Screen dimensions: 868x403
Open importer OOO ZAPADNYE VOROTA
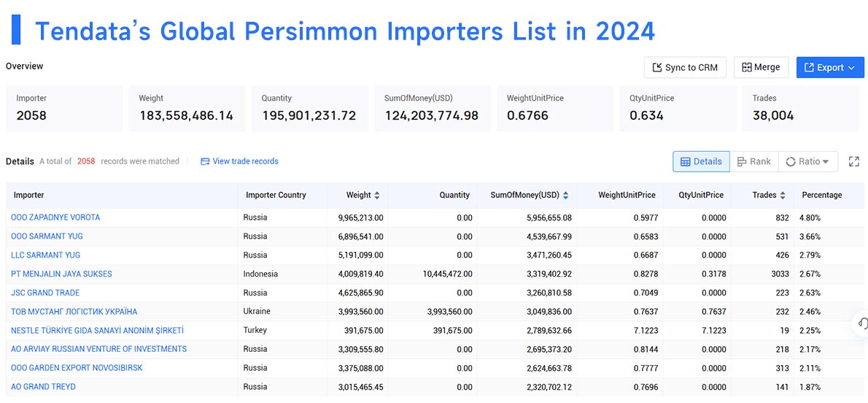(55, 218)
